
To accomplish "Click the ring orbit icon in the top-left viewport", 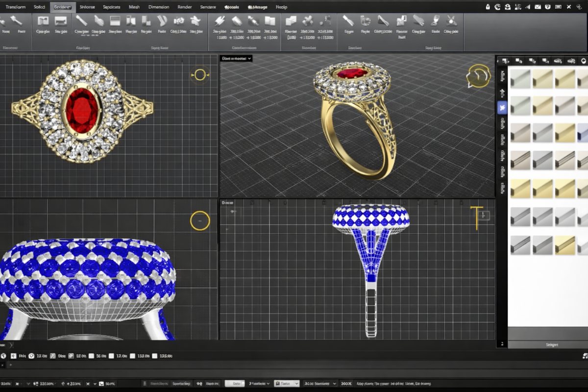I will tap(199, 74).
